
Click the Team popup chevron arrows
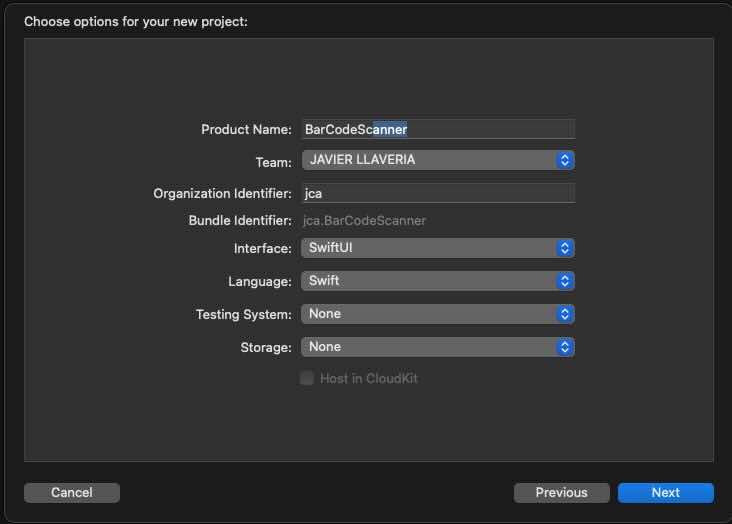tap(565, 160)
